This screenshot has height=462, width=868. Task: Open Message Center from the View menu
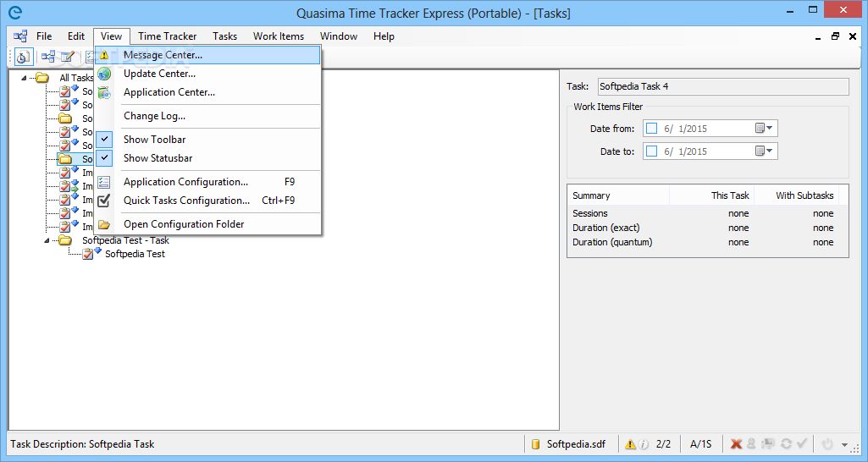(207, 55)
